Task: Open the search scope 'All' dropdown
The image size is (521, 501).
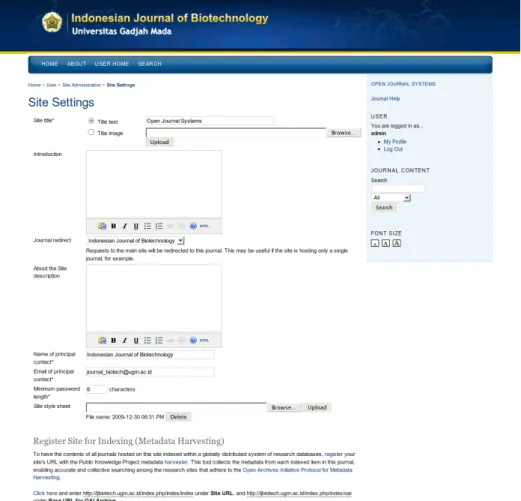Action: (391, 198)
